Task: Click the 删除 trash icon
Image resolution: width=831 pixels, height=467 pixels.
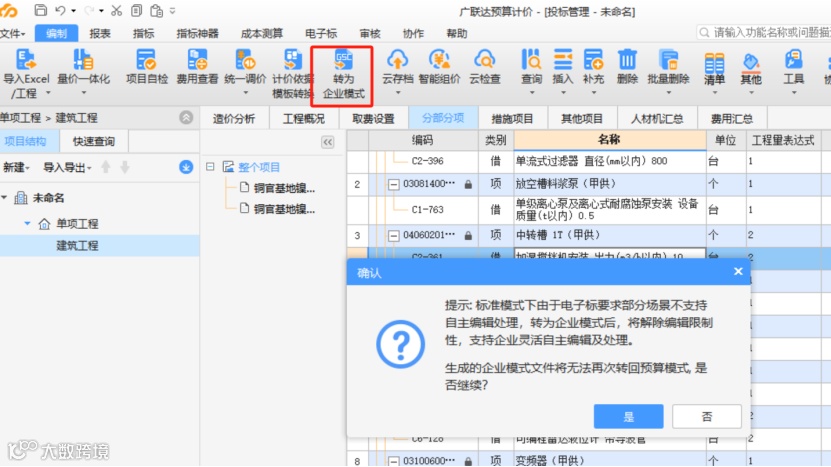Action: click(x=627, y=59)
